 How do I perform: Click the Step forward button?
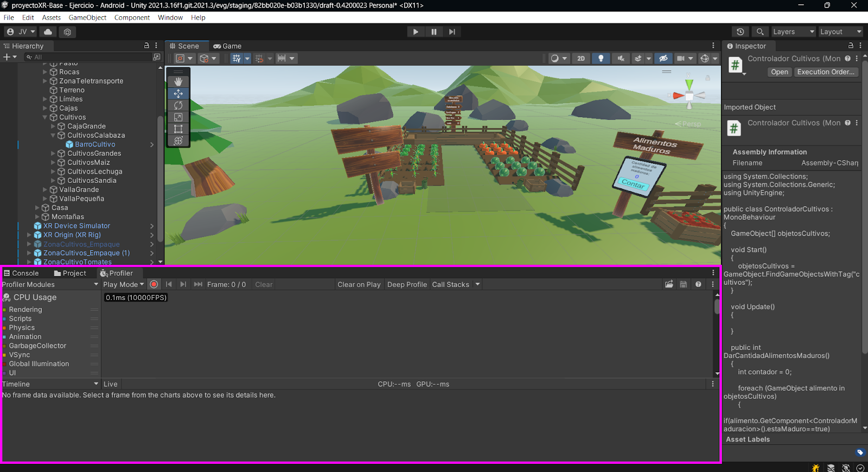pos(452,32)
